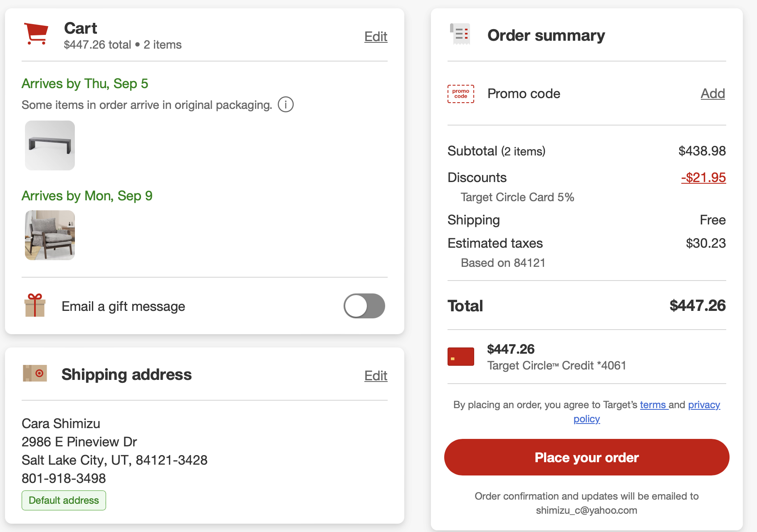
Task: Click the info icon beside original packaging note
Action: tap(286, 105)
